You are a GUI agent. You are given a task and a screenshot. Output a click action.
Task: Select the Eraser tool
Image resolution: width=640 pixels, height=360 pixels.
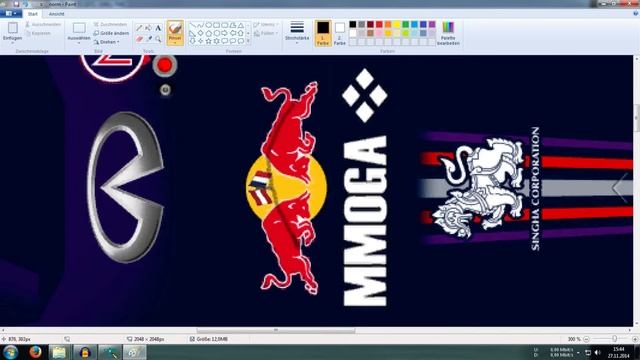139,39
